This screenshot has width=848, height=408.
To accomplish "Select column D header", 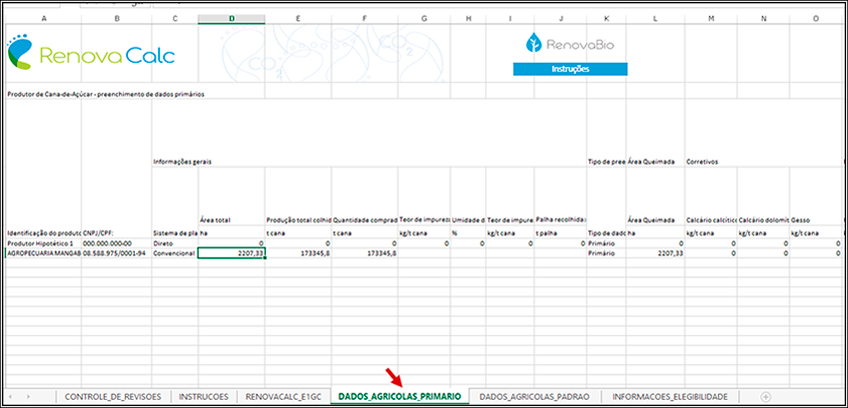I will 232,18.
